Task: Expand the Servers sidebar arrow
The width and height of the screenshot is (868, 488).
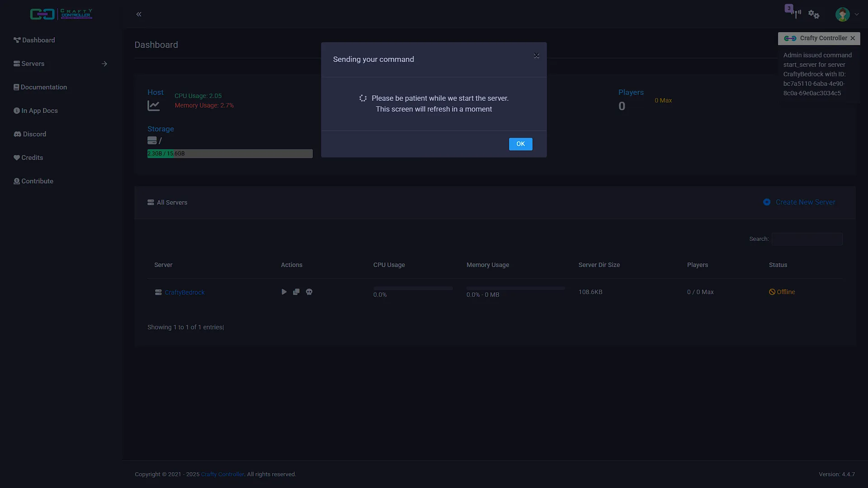Action: tap(104, 64)
